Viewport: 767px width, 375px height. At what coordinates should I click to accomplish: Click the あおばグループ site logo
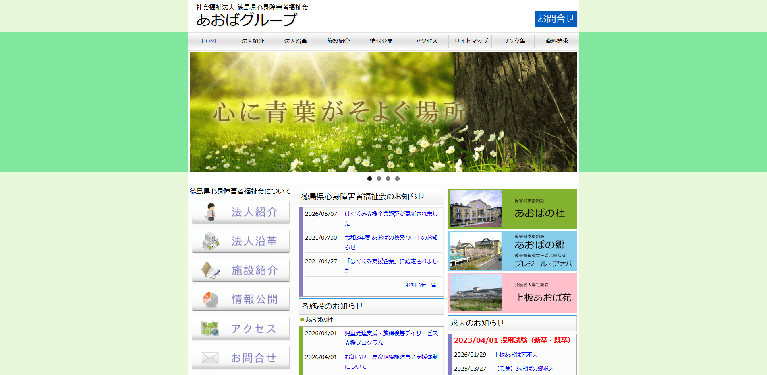coord(247,19)
